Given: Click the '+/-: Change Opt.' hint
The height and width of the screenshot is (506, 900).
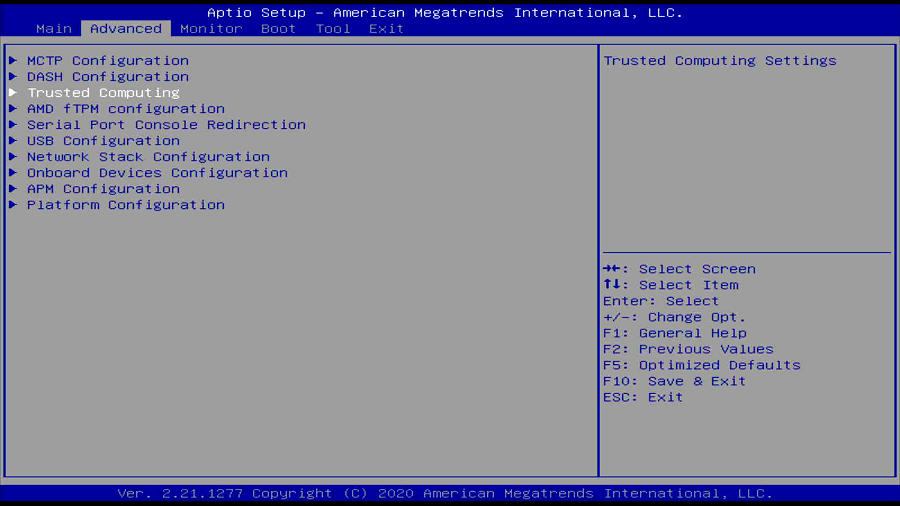Looking at the screenshot, I should [x=674, y=317].
